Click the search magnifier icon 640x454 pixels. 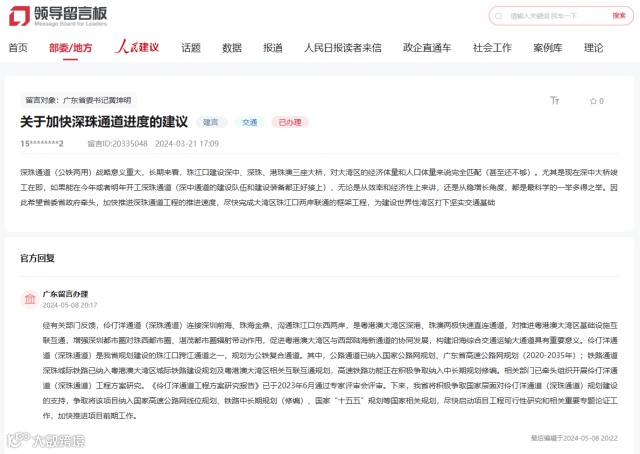point(498,16)
